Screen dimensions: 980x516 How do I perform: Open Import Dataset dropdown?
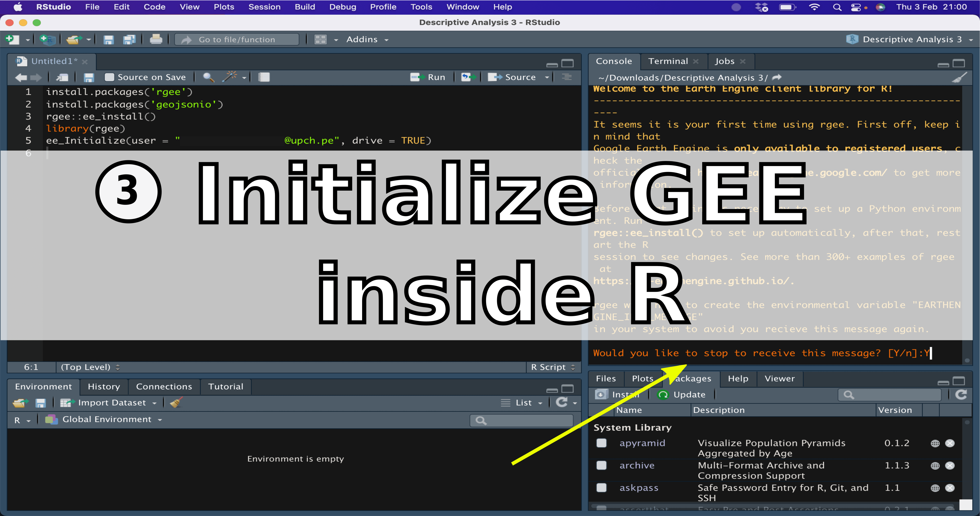[x=108, y=403]
